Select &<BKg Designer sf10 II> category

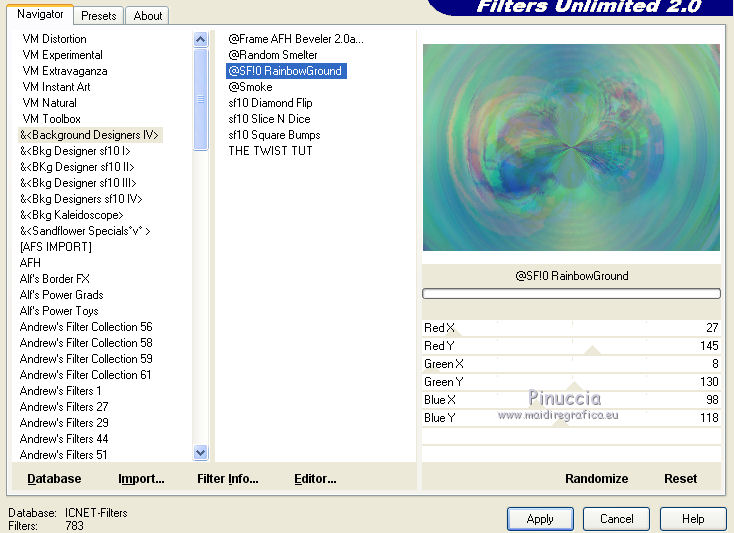tap(77, 167)
